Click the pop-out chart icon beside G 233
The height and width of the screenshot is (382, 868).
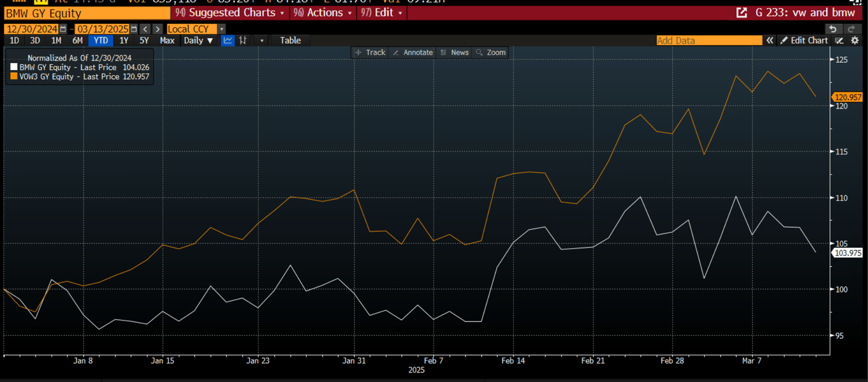coord(741,12)
